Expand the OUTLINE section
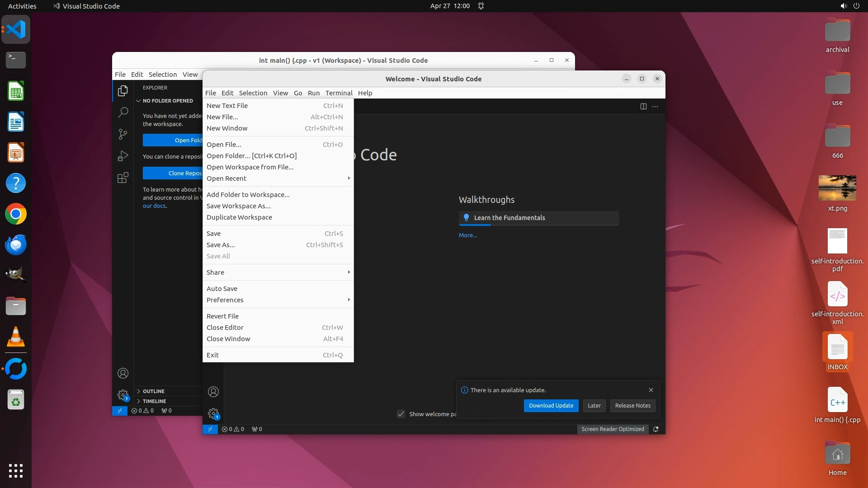 click(153, 391)
